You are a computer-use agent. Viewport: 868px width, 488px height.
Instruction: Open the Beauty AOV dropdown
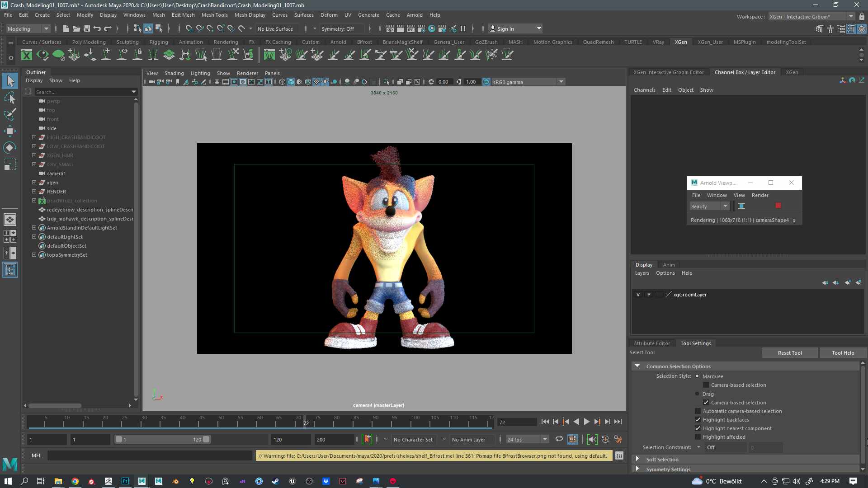click(709, 206)
